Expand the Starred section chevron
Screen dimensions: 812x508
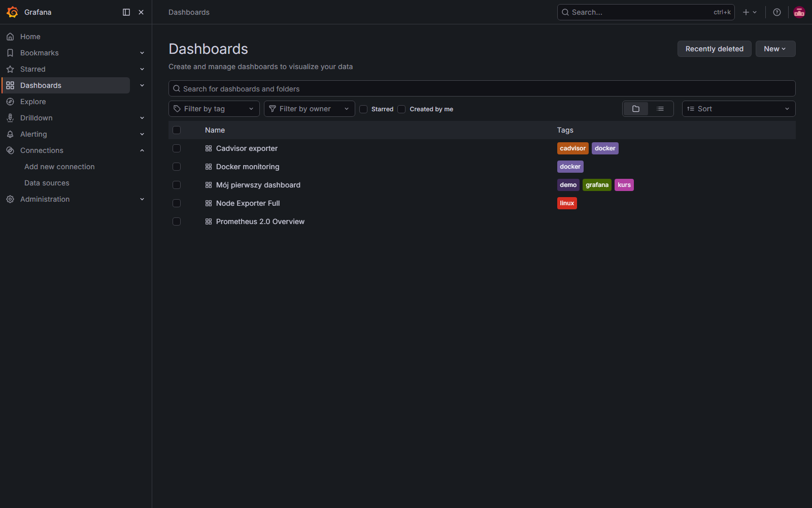[142, 69]
